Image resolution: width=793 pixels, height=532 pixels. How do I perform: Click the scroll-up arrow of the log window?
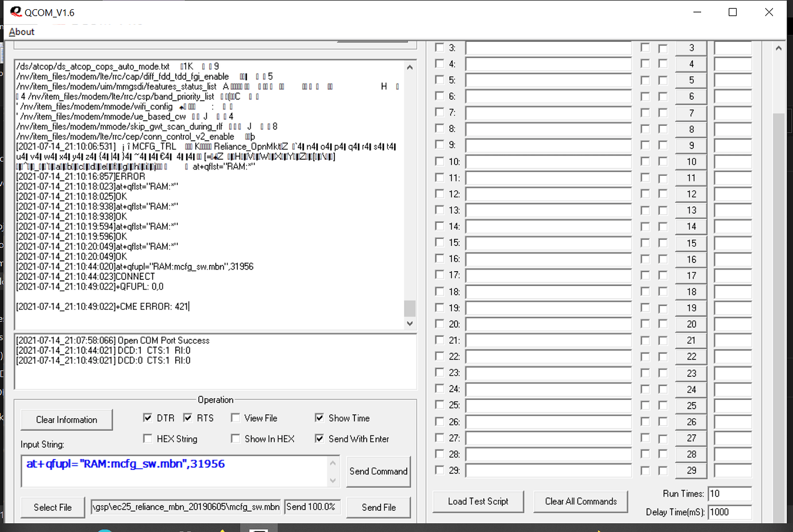(x=410, y=67)
